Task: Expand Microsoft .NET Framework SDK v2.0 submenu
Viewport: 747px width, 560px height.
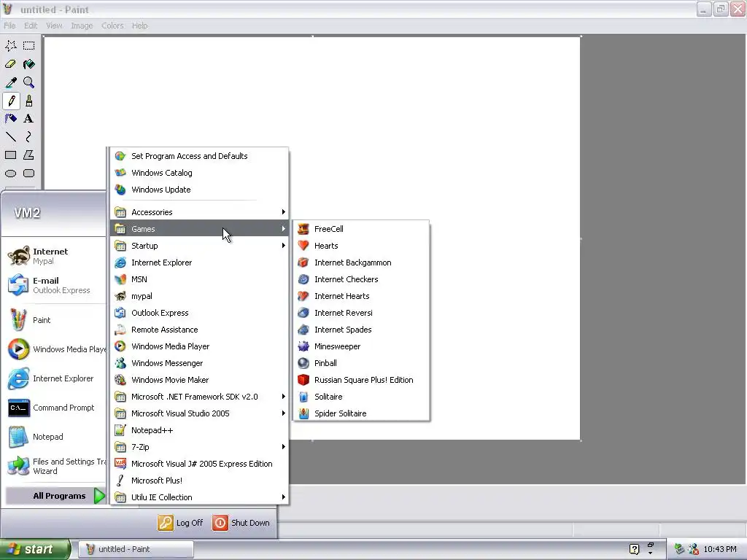Action: pyautogui.click(x=199, y=397)
